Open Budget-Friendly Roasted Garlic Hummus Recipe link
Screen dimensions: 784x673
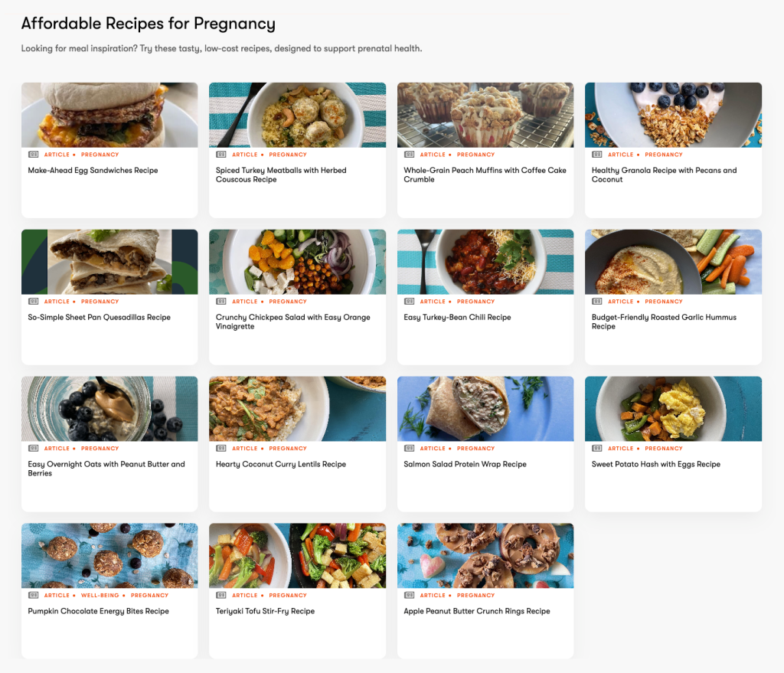(664, 322)
